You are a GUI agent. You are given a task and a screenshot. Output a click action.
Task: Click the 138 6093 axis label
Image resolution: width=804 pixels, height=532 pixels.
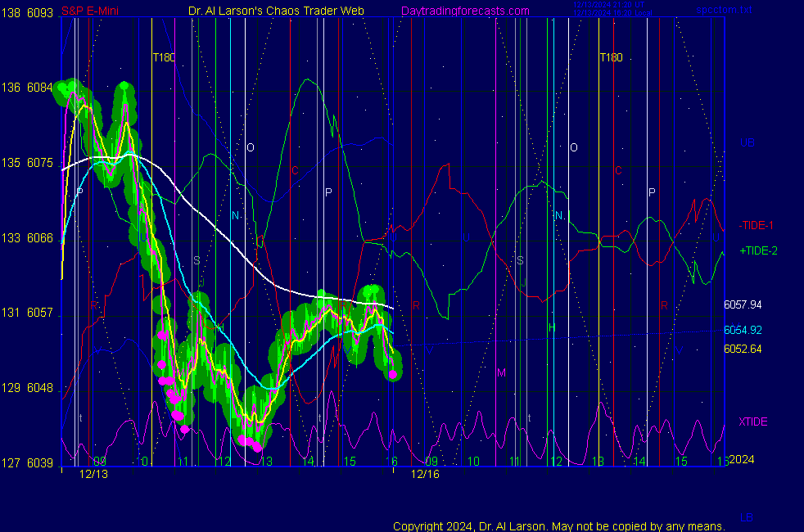pyautogui.click(x=27, y=13)
